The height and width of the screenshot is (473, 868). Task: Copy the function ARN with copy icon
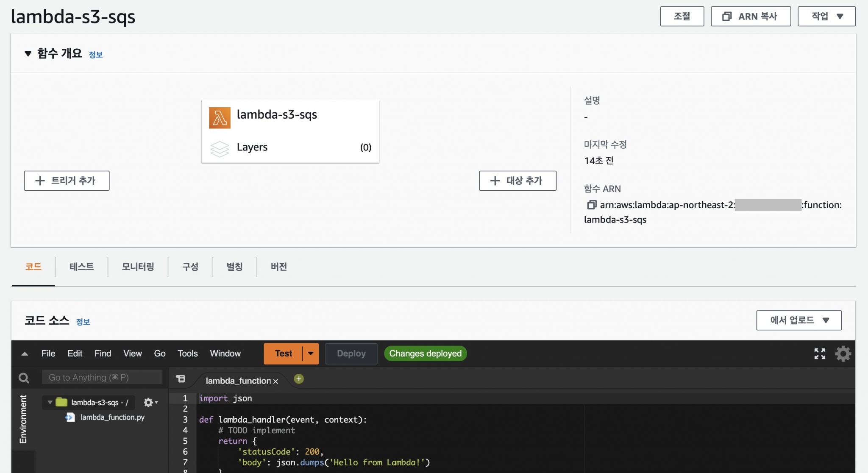point(591,205)
